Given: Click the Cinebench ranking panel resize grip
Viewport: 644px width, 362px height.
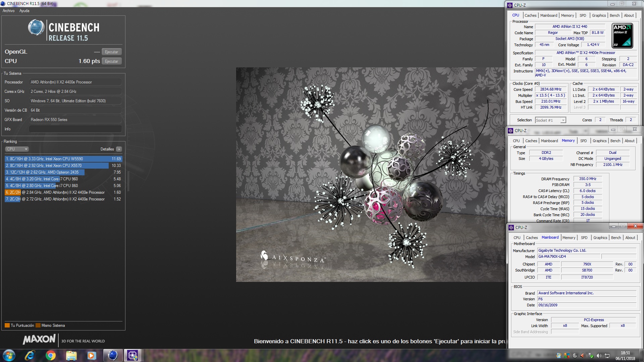Looking at the screenshot, I should (128, 181).
